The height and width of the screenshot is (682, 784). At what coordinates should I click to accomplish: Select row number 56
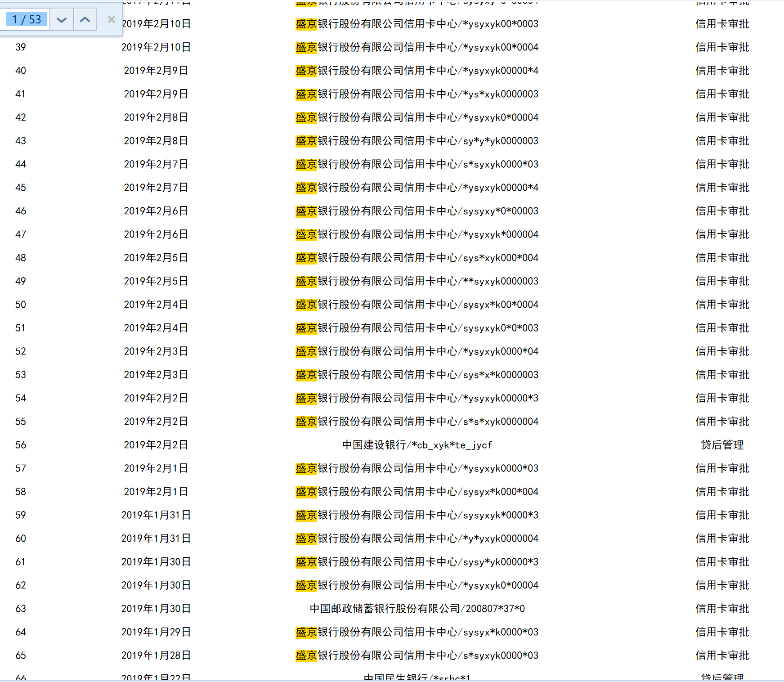coord(21,445)
